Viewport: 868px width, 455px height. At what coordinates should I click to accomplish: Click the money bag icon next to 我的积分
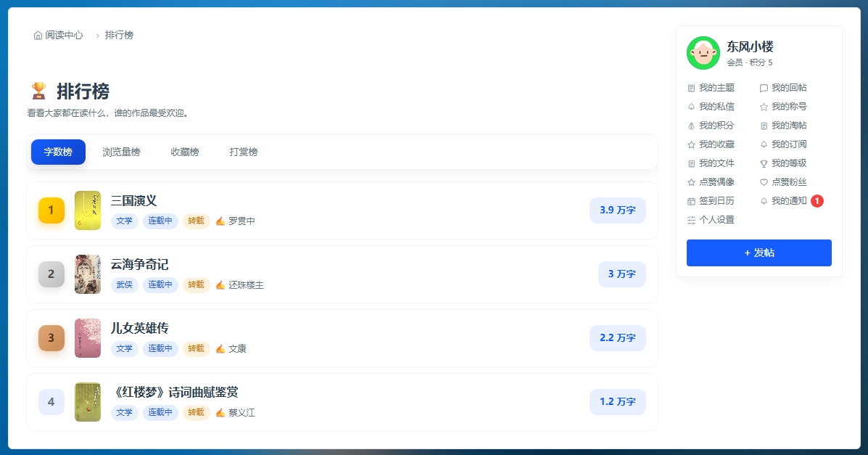691,126
